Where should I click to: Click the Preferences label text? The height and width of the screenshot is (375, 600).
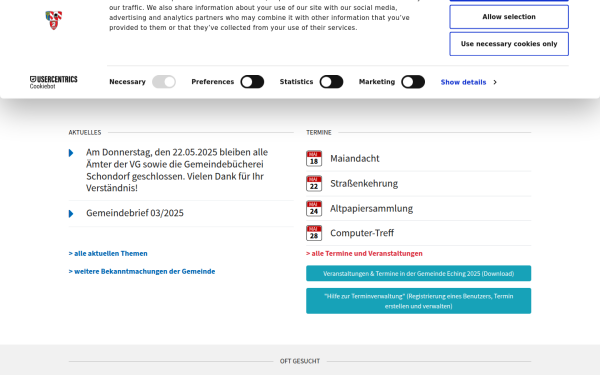tap(213, 82)
